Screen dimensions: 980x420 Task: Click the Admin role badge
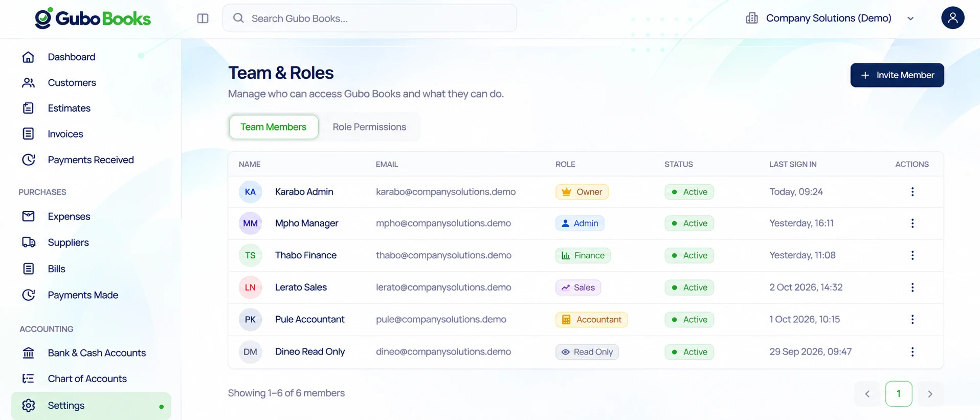point(580,223)
